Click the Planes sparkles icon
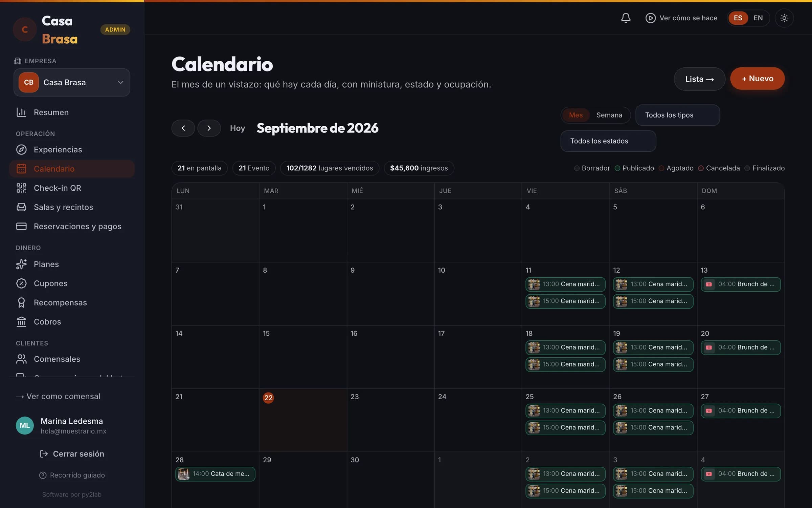The image size is (812, 508). click(21, 264)
